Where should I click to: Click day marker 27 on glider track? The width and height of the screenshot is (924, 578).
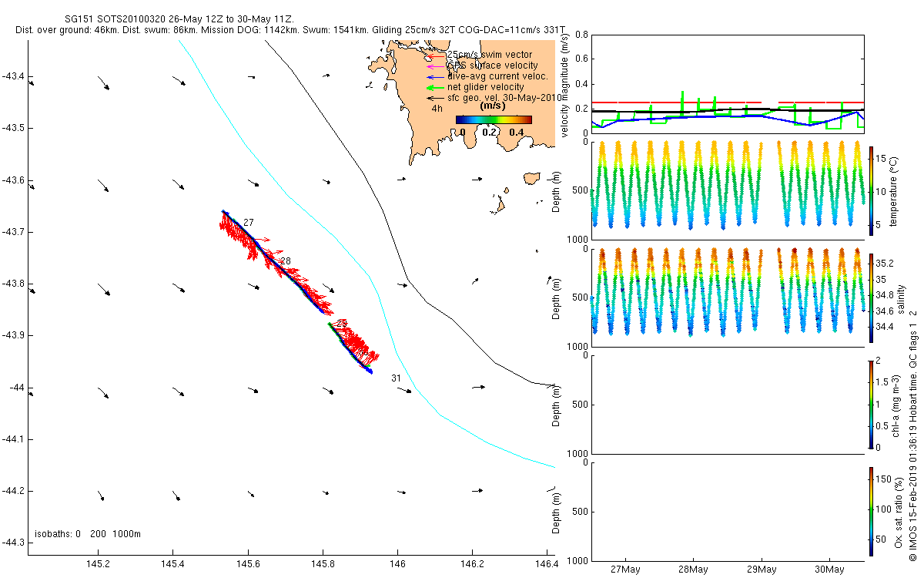click(248, 223)
